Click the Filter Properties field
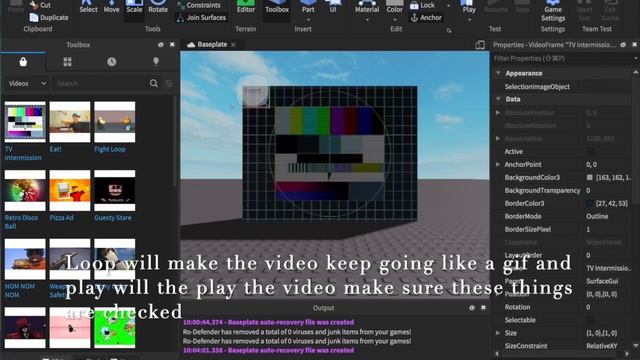This screenshot has width=640, height=360. pos(563,58)
